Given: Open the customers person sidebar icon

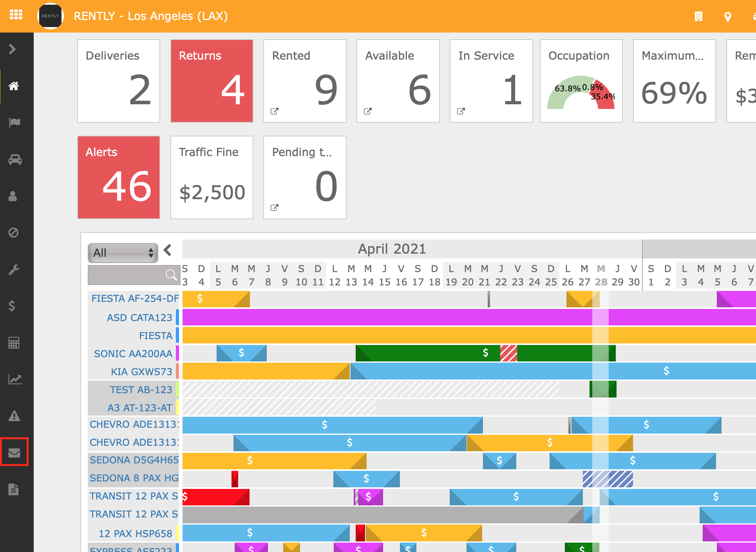Looking at the screenshot, I should point(13,196).
